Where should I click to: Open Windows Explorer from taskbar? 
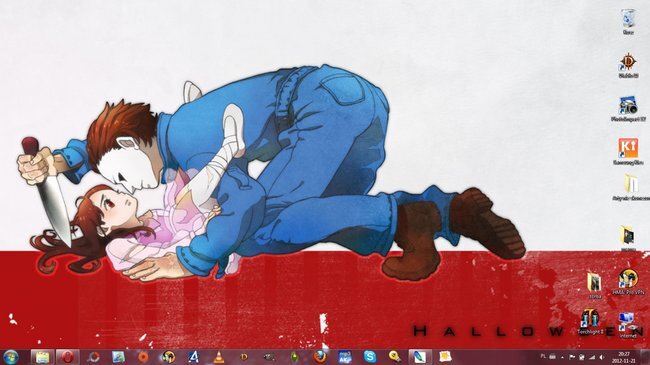pos(42,357)
